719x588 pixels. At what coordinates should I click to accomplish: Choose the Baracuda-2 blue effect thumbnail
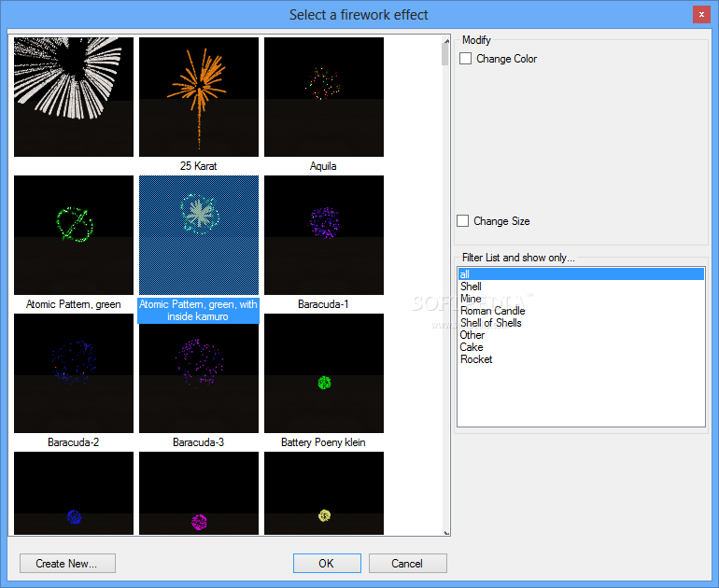(74, 373)
